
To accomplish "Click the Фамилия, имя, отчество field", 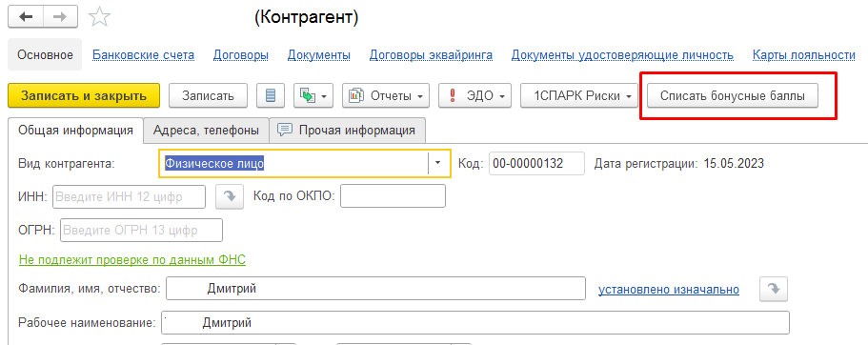I will [375, 289].
